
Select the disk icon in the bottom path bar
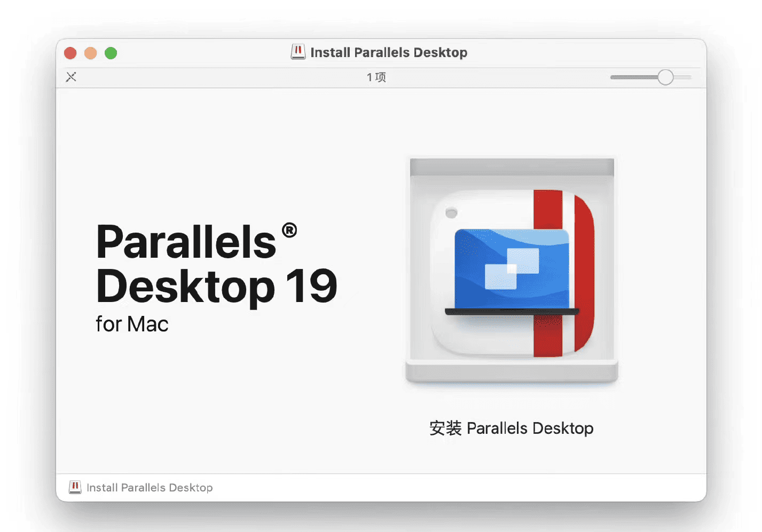tap(75, 487)
